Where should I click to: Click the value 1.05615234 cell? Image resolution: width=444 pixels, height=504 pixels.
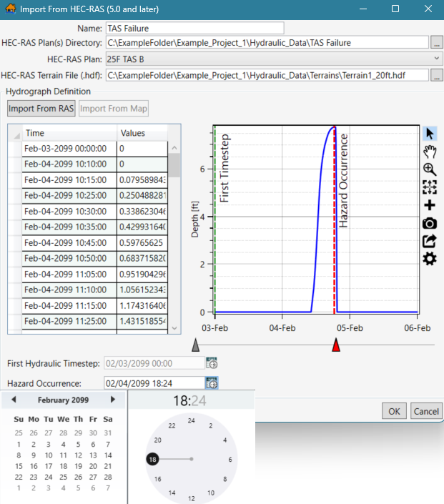pyautogui.click(x=142, y=290)
